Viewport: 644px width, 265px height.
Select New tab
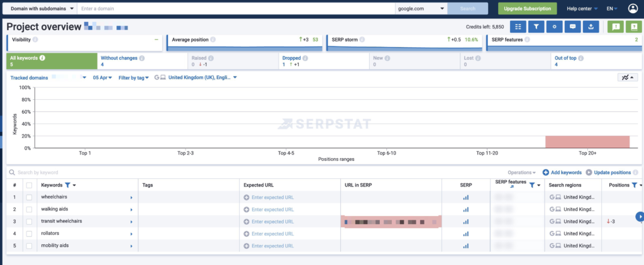tap(414, 61)
